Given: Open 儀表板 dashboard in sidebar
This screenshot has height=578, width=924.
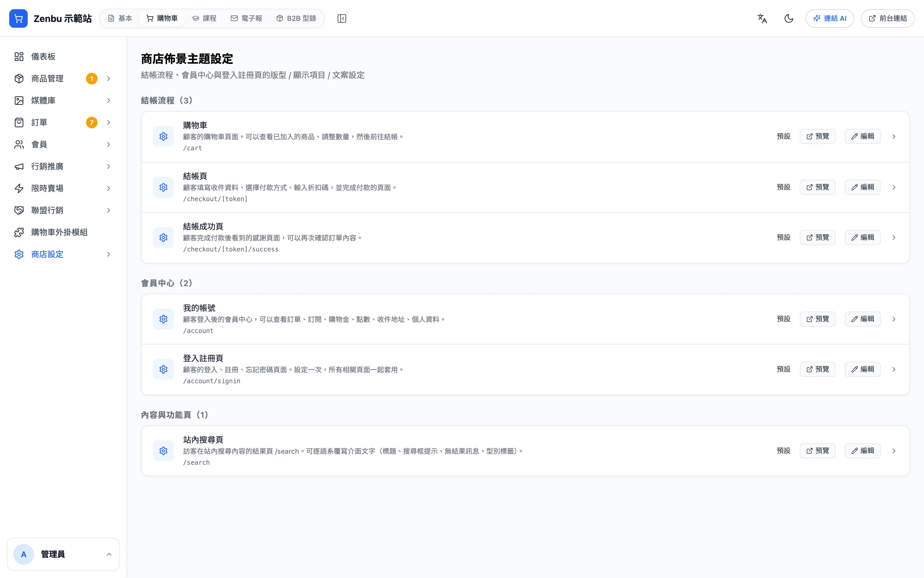Looking at the screenshot, I should (x=63, y=57).
